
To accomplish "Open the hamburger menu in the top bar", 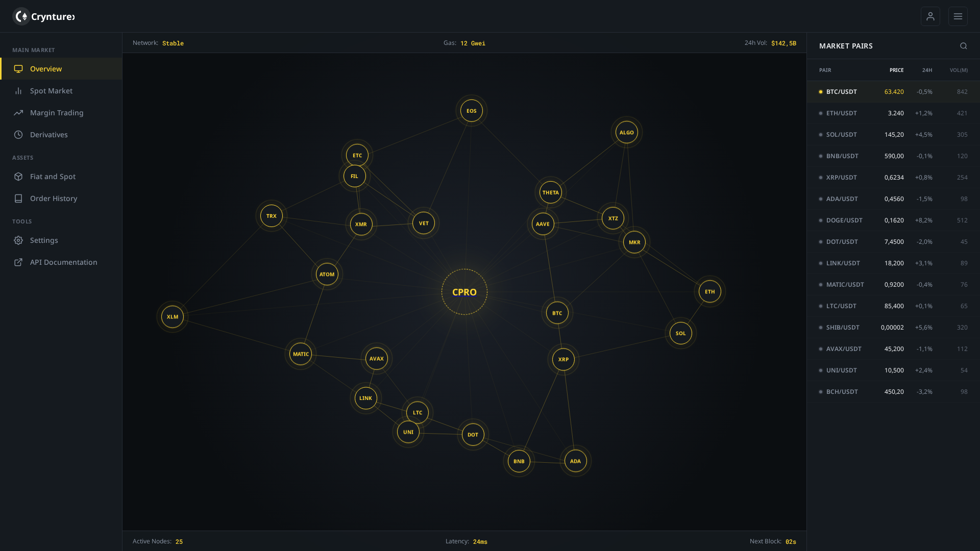I will point(958,16).
